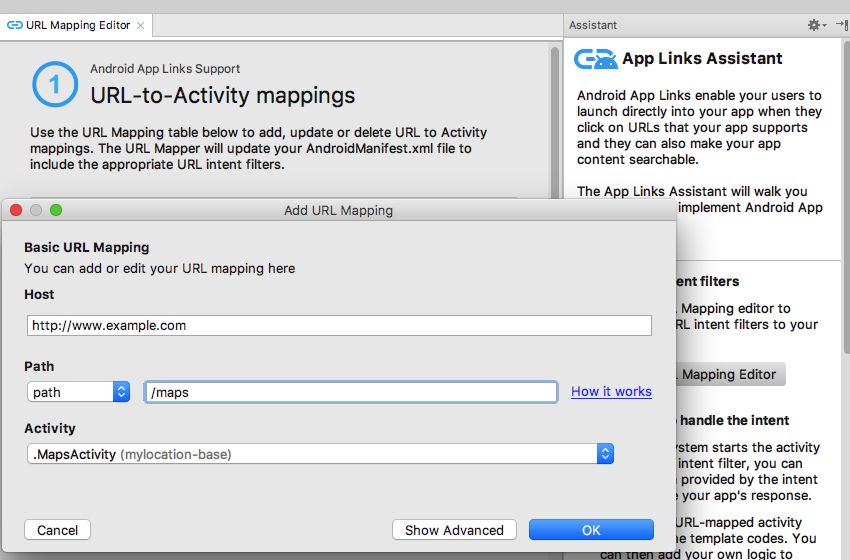Confirm the mapping with the OK button
Screen dimensions: 850x560
click(591, 530)
